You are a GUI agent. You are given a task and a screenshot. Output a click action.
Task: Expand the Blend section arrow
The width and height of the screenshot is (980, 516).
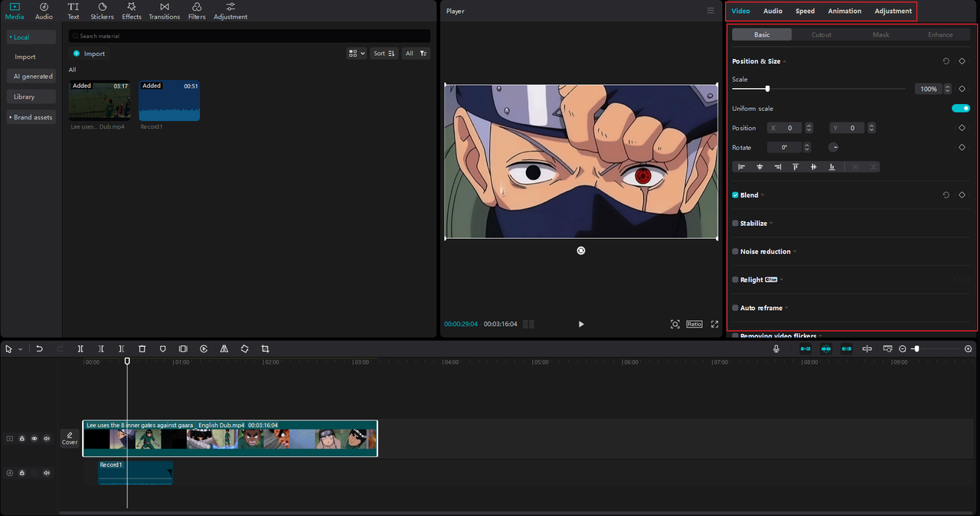point(763,195)
